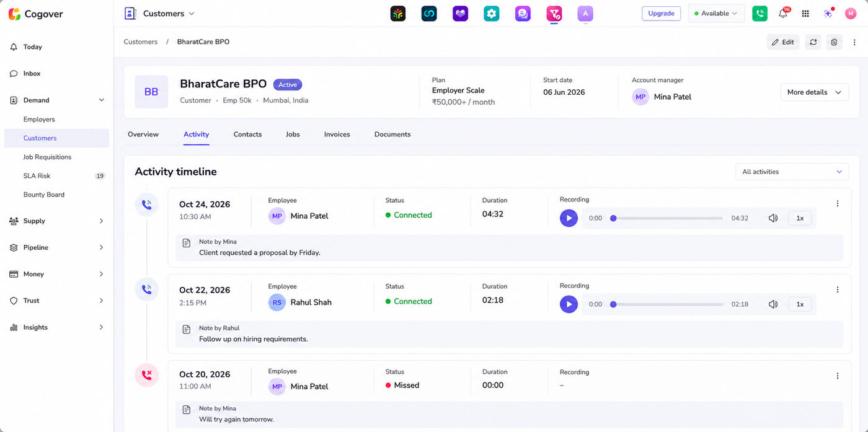Change Oct 22 recording playback speed 1x

tap(800, 304)
